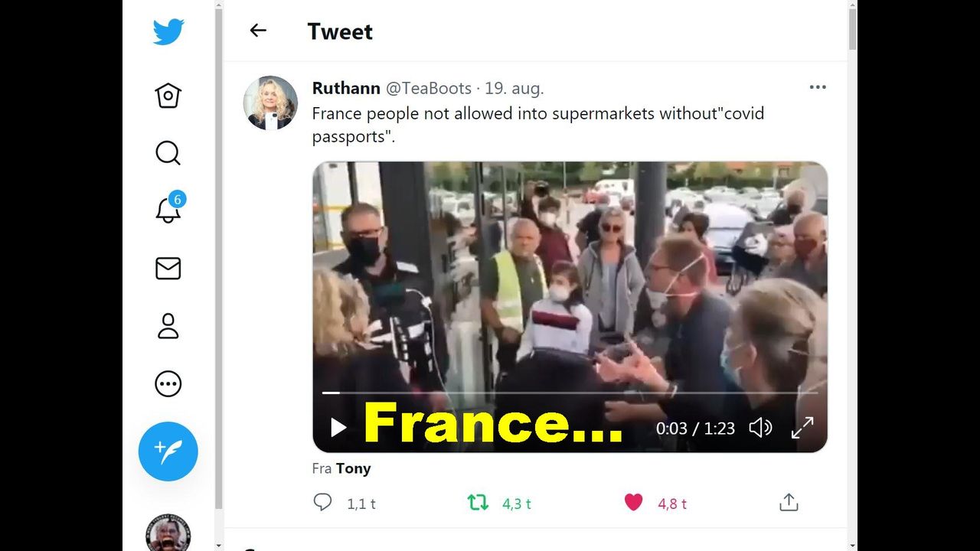Viewport: 980px width, 551px height.
Task: Mute the video with speaker icon
Action: pyautogui.click(x=760, y=428)
